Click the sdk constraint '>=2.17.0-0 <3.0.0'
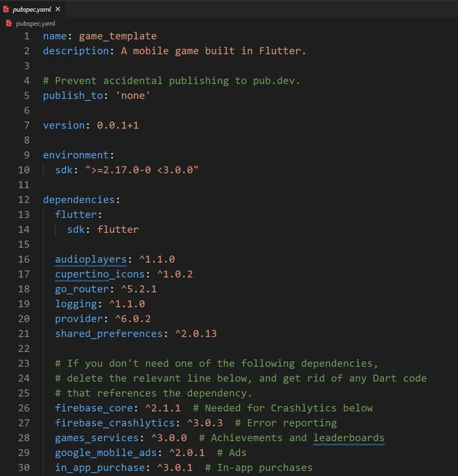 pos(142,170)
